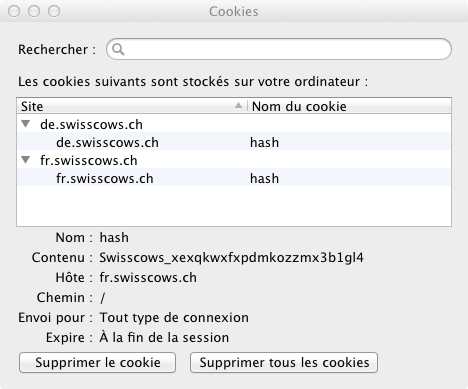Image resolution: width=468 pixels, height=389 pixels.
Task: Click the Contenu cookie value text
Action: click(x=231, y=258)
